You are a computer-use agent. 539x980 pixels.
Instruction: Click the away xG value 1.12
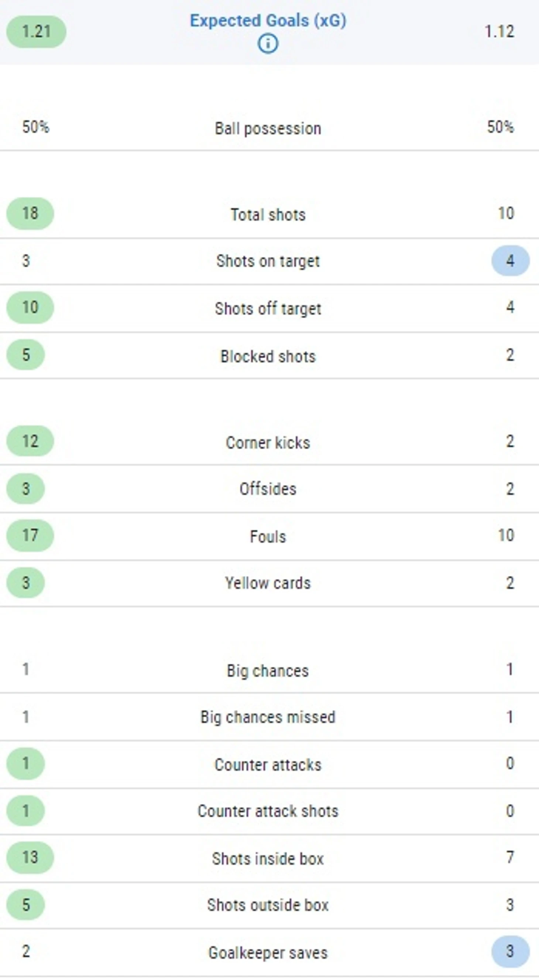tap(499, 31)
